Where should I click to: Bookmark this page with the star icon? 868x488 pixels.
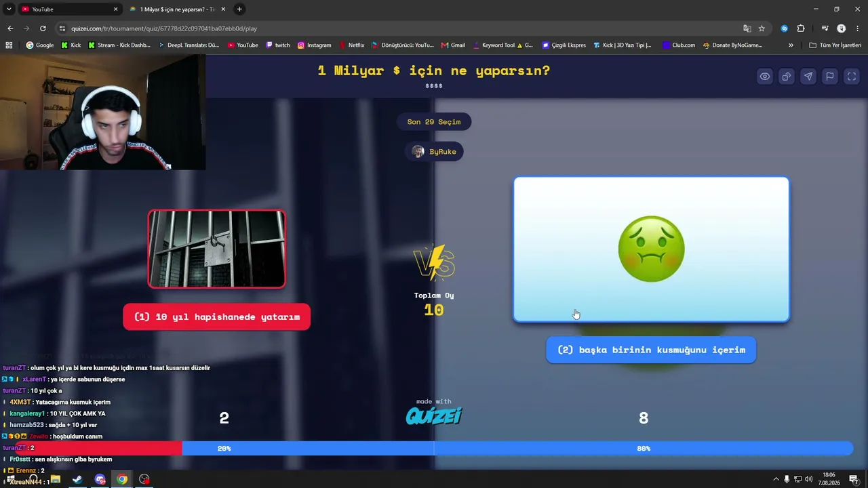[x=762, y=28]
